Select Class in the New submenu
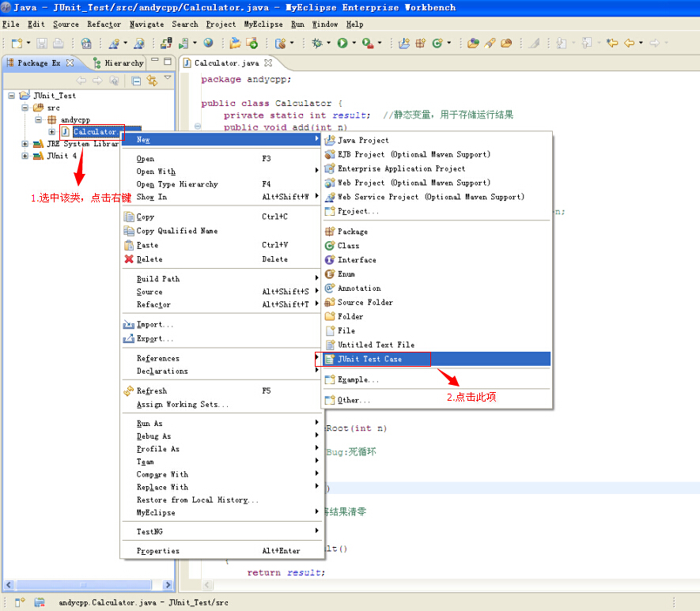This screenshot has height=611, width=700. [x=437, y=246]
